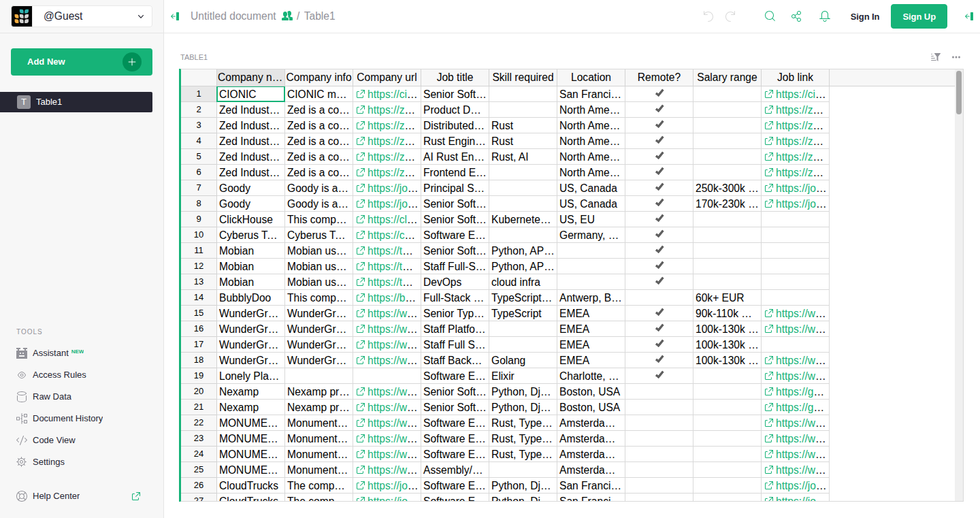Click the TABLE1 section title
The height and width of the screenshot is (518, 980).
(194, 57)
